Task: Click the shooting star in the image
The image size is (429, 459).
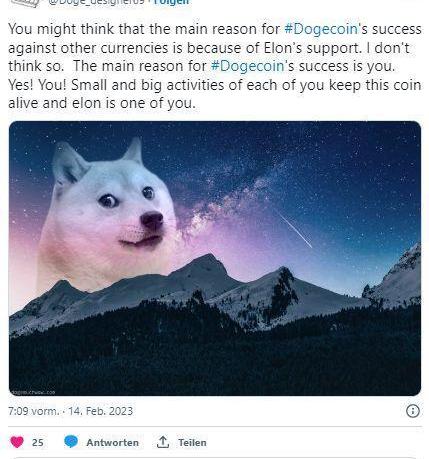Action: 295,230
